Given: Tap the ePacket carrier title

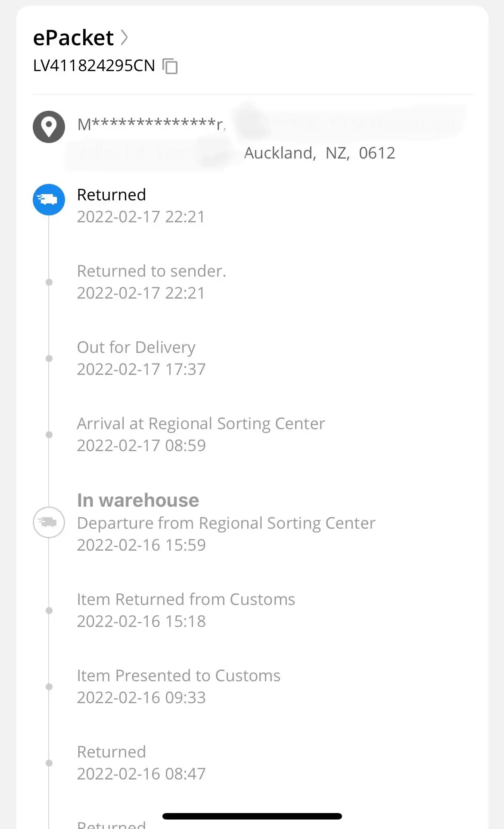Looking at the screenshot, I should (x=74, y=38).
